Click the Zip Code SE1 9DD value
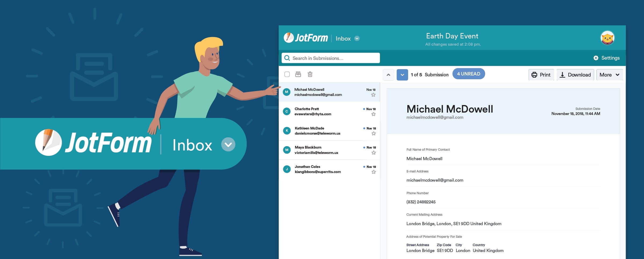This screenshot has width=644, height=259. [x=445, y=251]
